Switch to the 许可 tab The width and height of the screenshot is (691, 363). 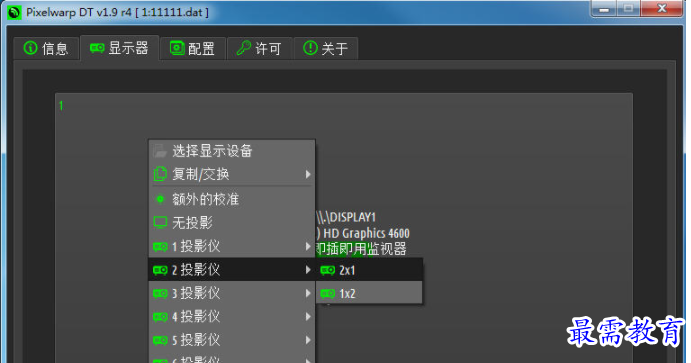(259, 48)
